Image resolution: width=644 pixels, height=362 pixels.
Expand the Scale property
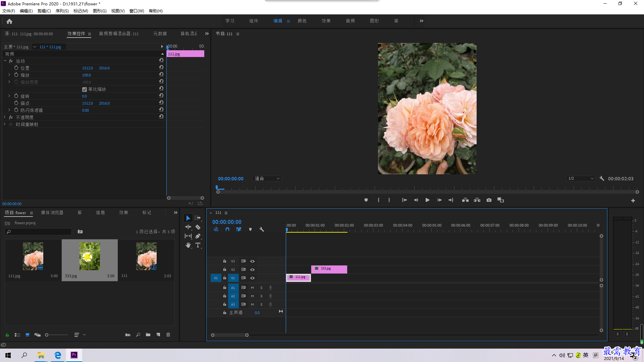[9, 75]
